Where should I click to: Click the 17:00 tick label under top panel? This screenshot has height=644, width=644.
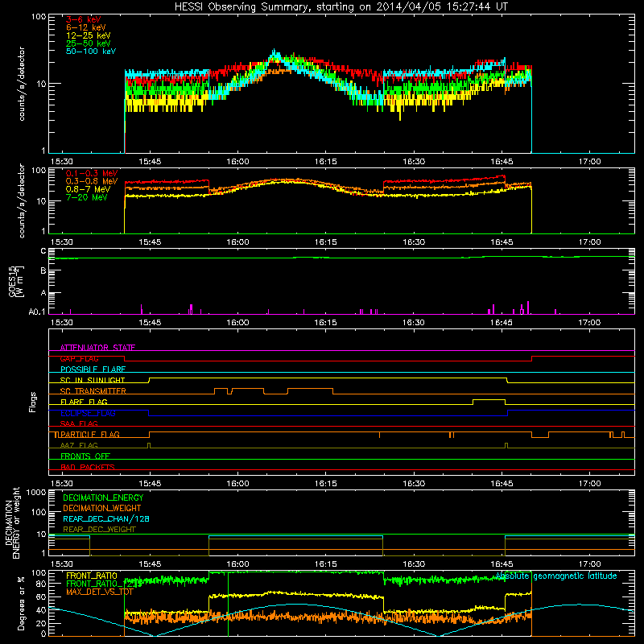coord(589,162)
